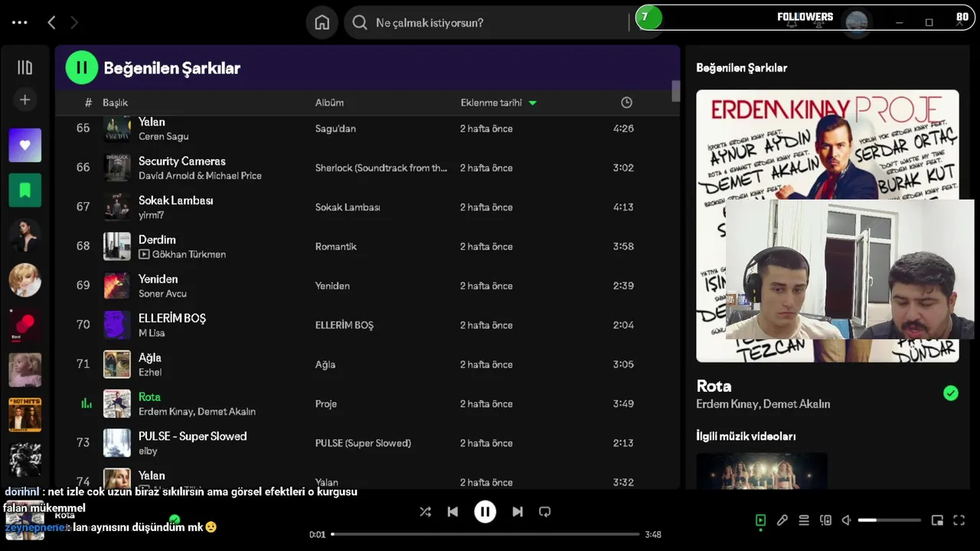Show lyrics with the microphone icon
The image size is (980, 551).
782,520
